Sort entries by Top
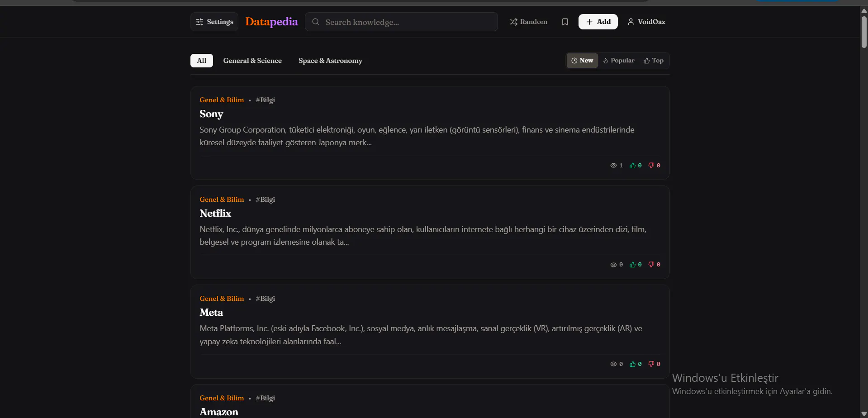This screenshot has height=418, width=868. tap(654, 61)
